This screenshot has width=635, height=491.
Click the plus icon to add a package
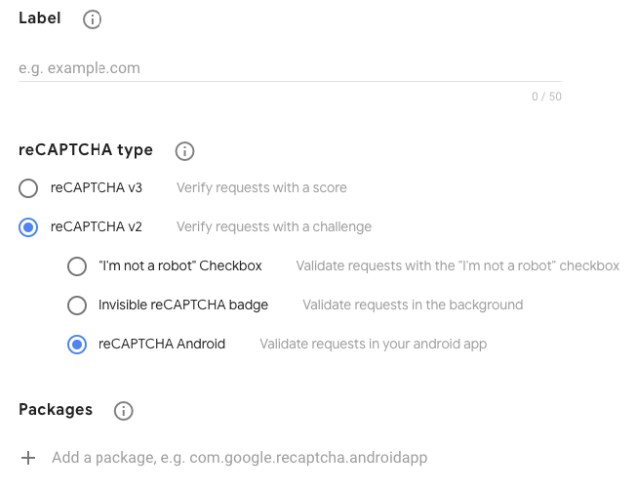pyautogui.click(x=28, y=458)
